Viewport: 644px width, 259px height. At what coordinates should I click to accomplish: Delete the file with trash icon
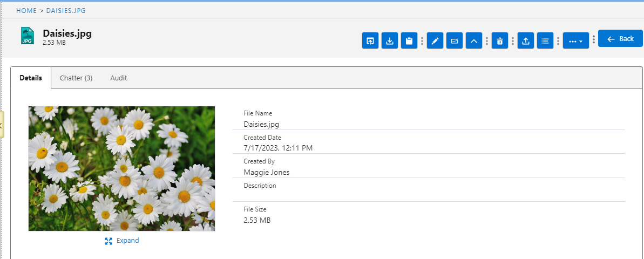click(500, 40)
